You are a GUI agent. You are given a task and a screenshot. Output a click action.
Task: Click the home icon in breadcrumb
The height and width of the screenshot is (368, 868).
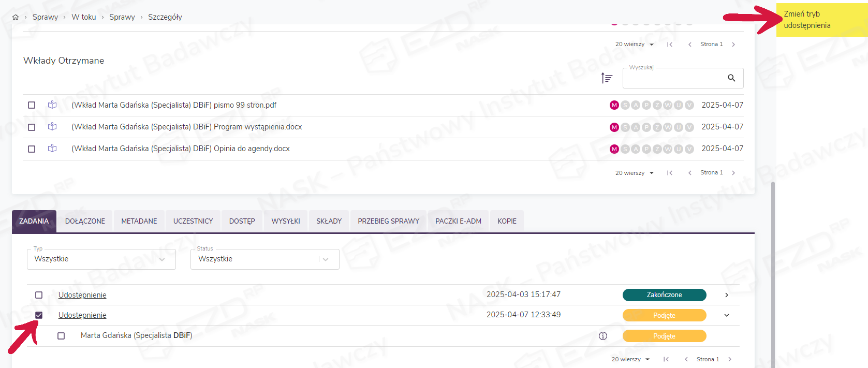click(x=16, y=17)
